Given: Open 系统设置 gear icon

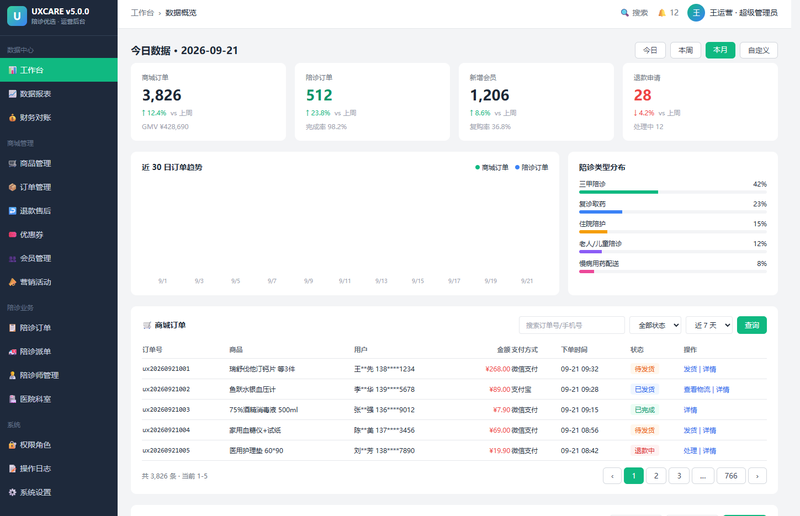Looking at the screenshot, I should [12, 493].
